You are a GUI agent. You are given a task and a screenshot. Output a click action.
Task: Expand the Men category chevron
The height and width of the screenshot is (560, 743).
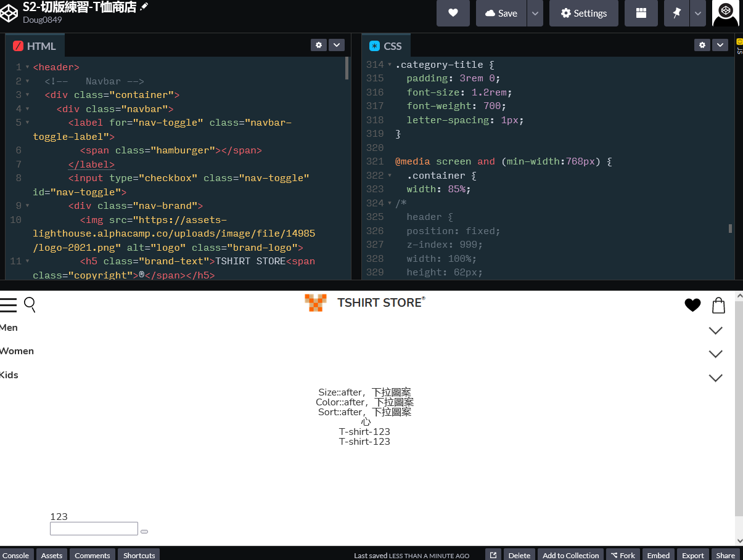click(x=715, y=331)
